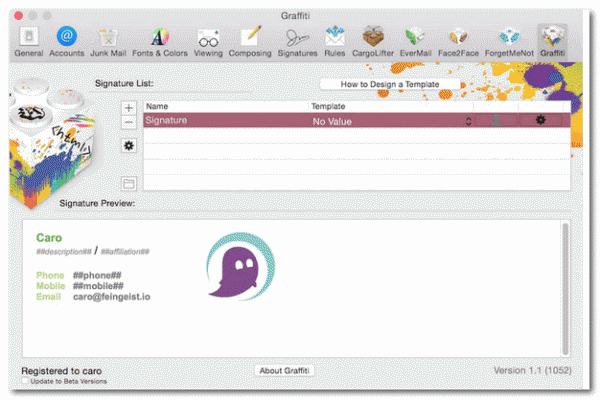Viewport: 600px width, 400px height.
Task: Click ##mobile## placeholder in preview
Action: pyautogui.click(x=98, y=286)
